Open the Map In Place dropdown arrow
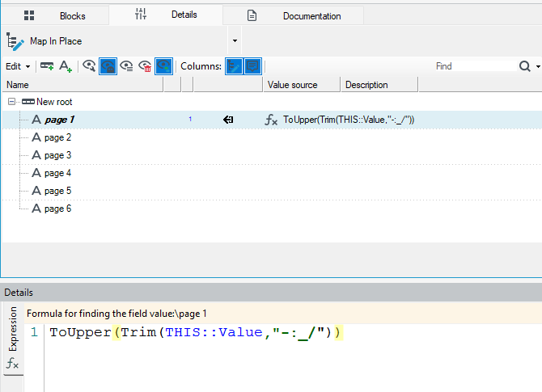The width and height of the screenshot is (542, 392). pos(235,40)
